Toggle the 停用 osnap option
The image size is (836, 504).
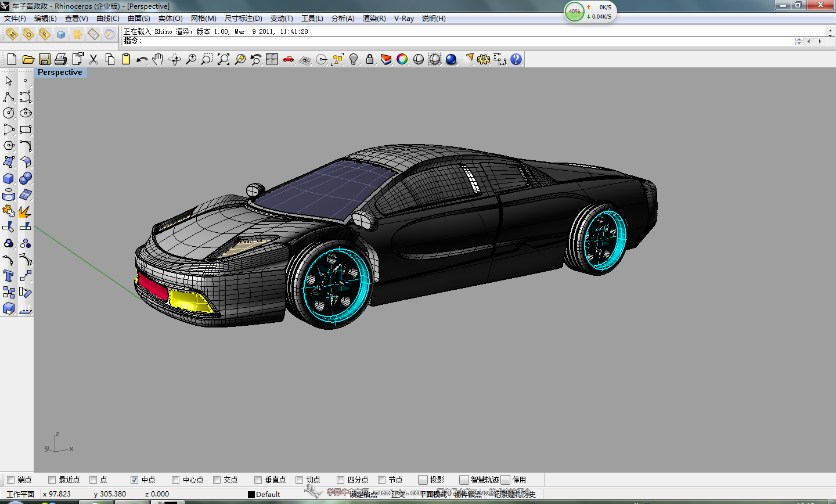(x=505, y=480)
